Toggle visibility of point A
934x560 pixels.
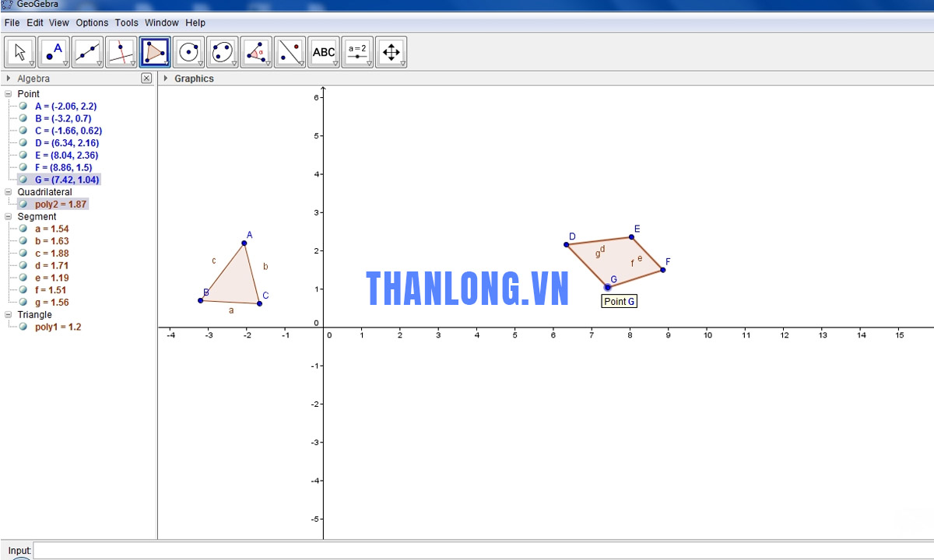(x=23, y=107)
